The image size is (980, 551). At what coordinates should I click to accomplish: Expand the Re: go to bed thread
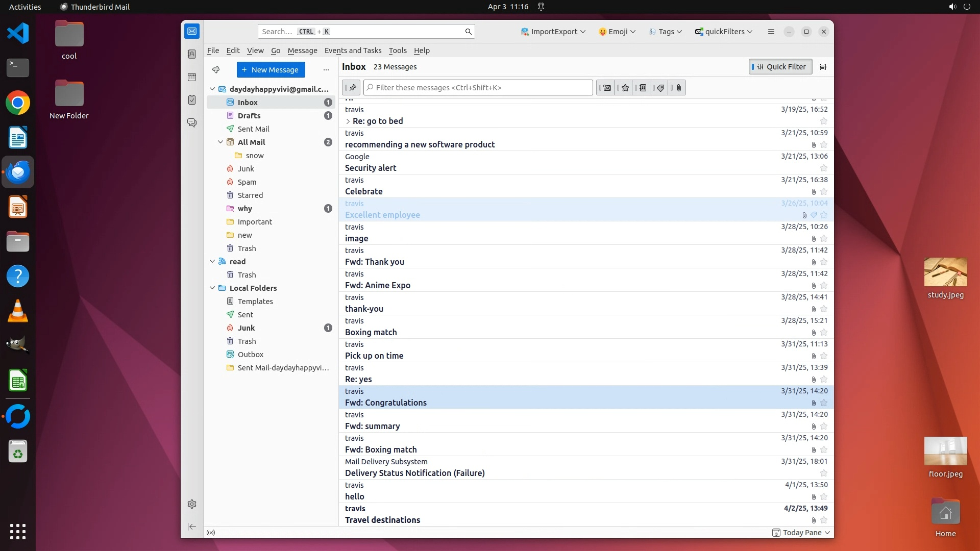pyautogui.click(x=348, y=121)
